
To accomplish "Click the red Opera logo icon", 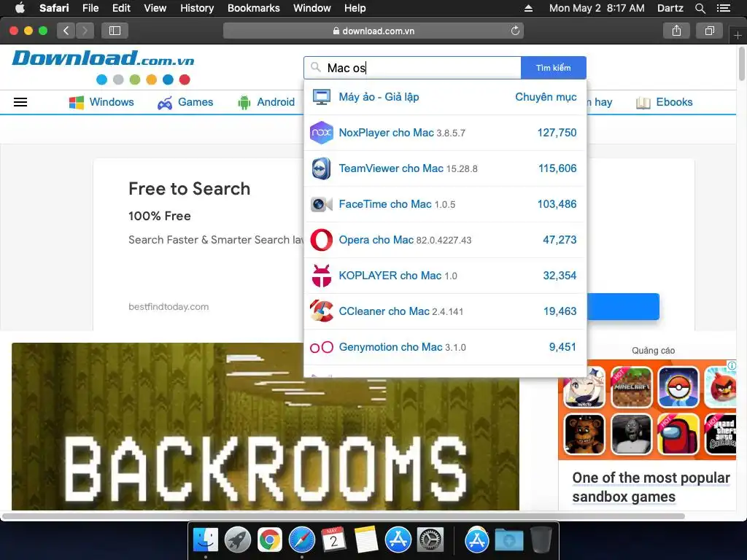I will click(x=322, y=240).
